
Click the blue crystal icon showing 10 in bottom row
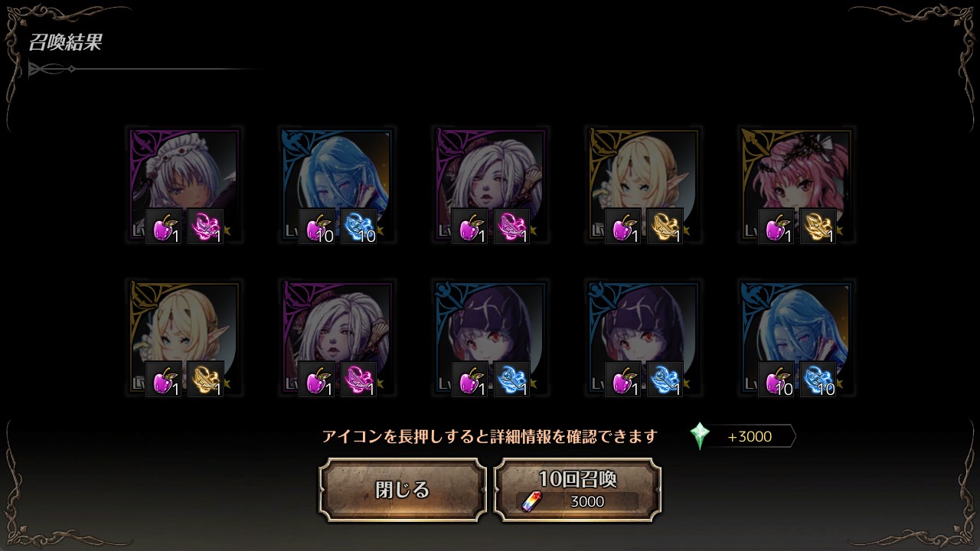pyautogui.click(x=818, y=380)
